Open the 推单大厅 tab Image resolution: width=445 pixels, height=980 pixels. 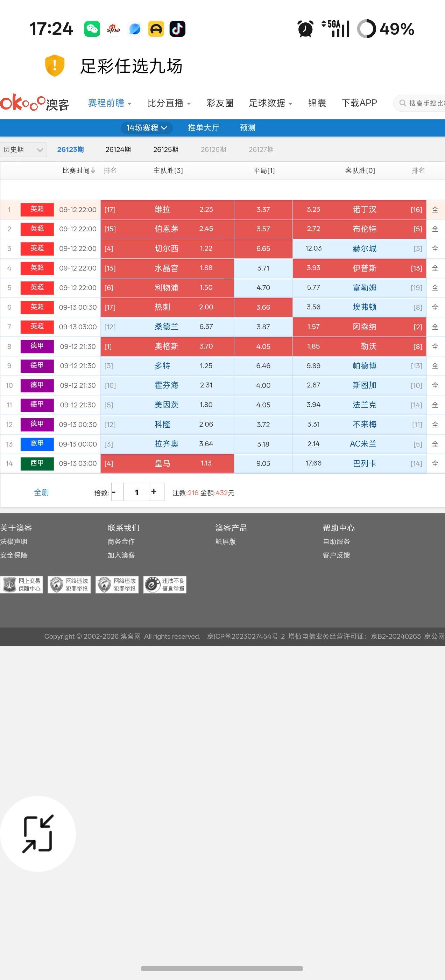(204, 128)
